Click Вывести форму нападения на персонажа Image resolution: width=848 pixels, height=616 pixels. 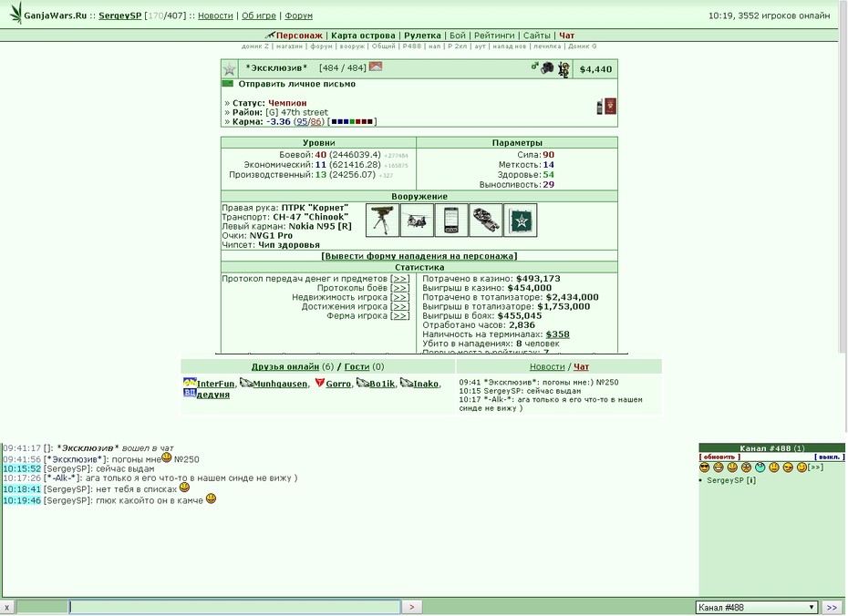coord(419,256)
